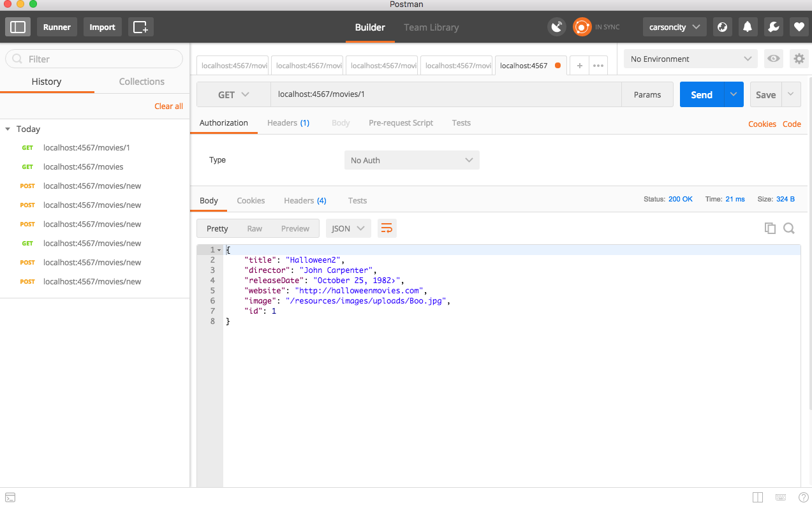Image resolution: width=812 pixels, height=505 pixels.
Task: Toggle response text wrapping icon
Action: 387,228
